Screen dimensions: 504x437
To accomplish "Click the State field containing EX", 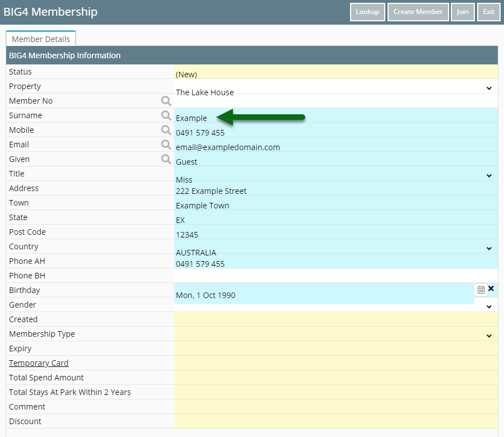I will [x=336, y=217].
